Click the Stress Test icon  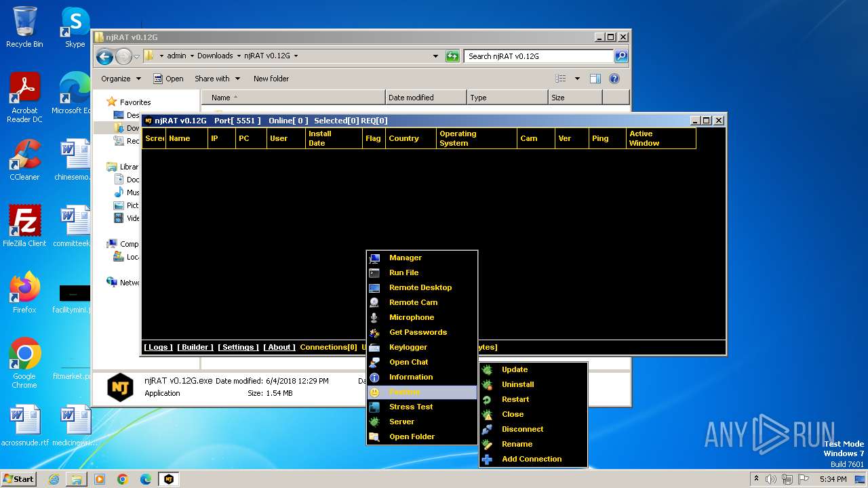click(x=374, y=407)
